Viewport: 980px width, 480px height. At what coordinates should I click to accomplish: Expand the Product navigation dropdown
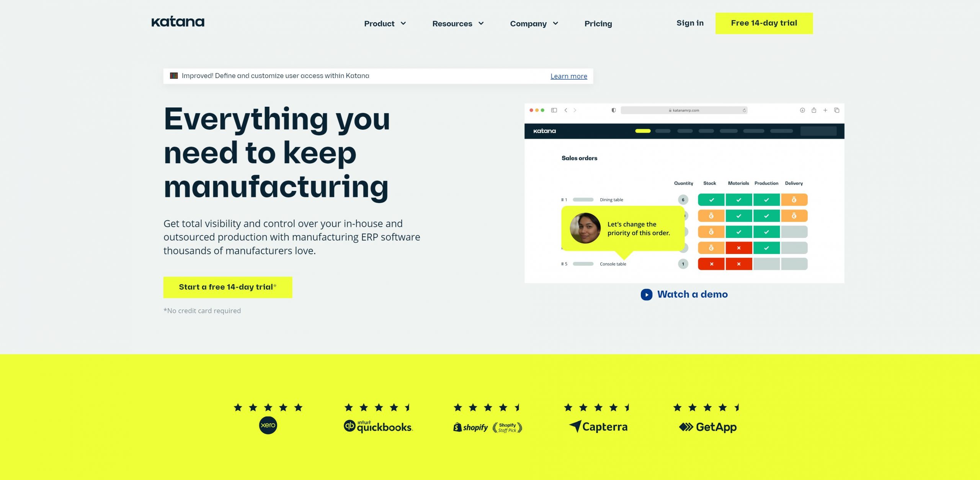(x=384, y=23)
